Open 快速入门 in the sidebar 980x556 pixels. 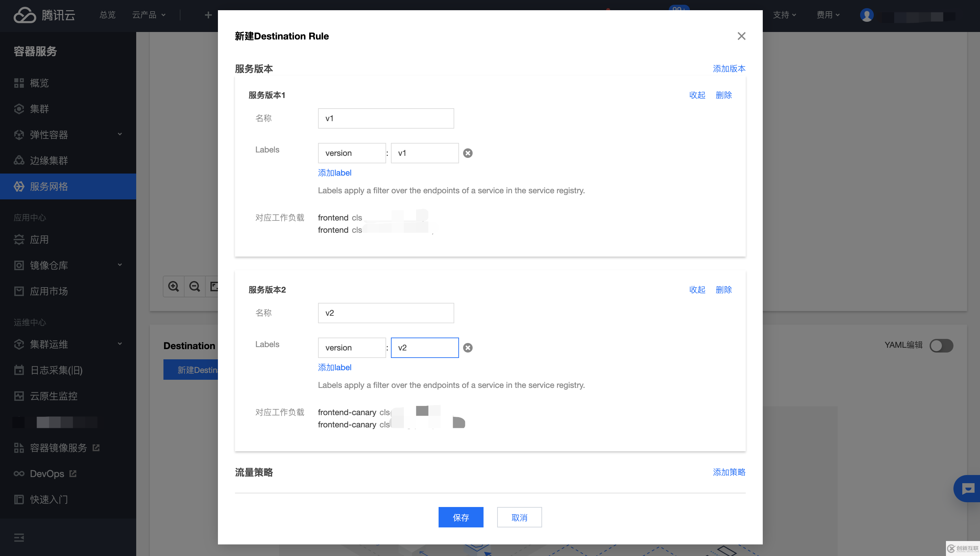click(68, 500)
